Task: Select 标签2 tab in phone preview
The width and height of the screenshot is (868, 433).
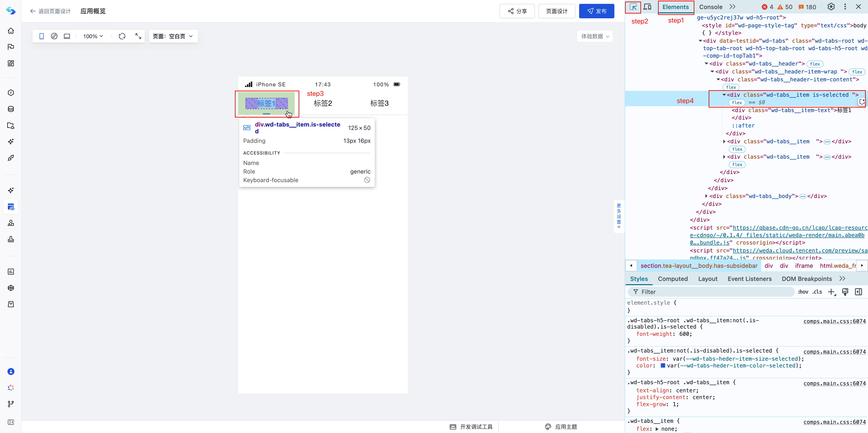Action: pyautogui.click(x=323, y=104)
